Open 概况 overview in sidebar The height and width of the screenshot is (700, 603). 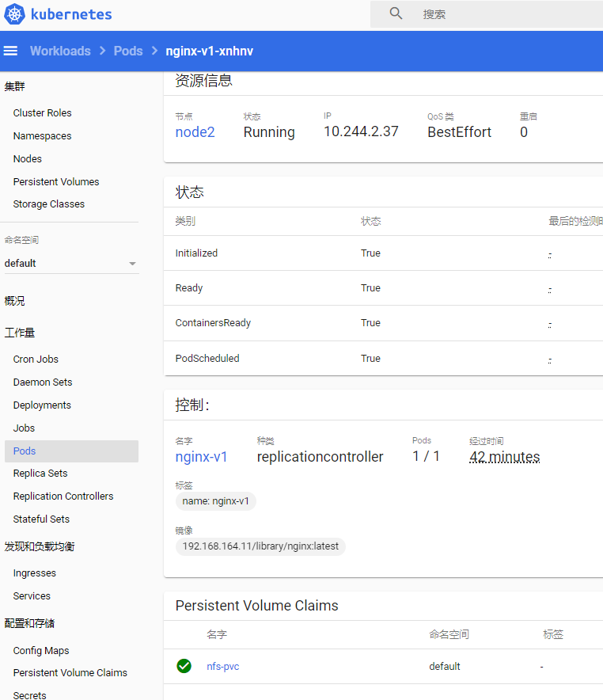click(15, 301)
